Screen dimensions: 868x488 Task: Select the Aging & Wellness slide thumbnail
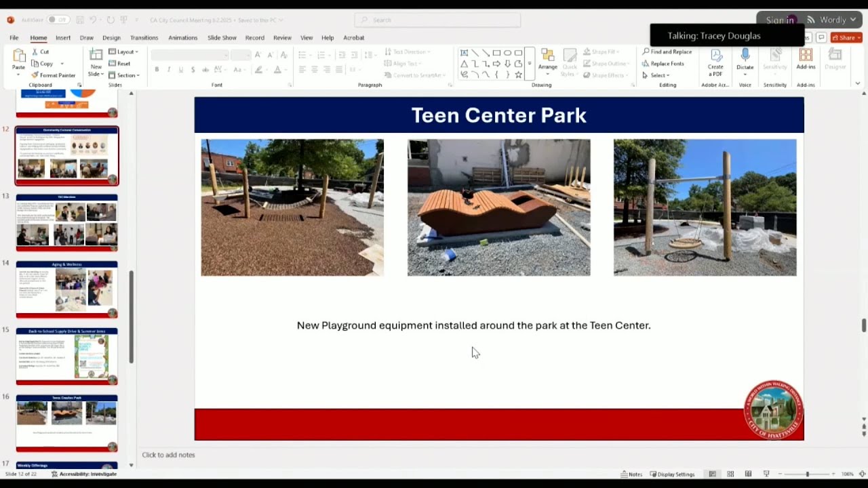click(66, 289)
